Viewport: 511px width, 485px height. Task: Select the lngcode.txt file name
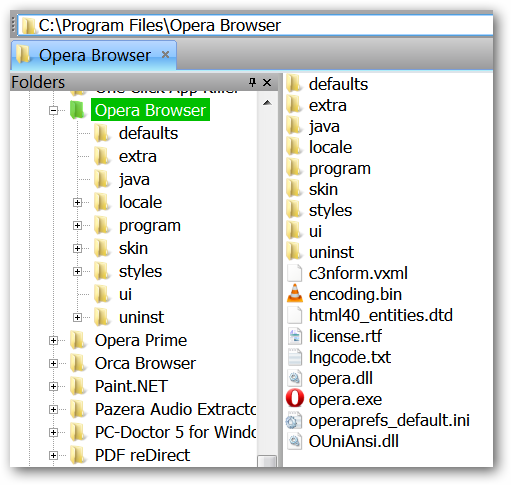(x=350, y=357)
